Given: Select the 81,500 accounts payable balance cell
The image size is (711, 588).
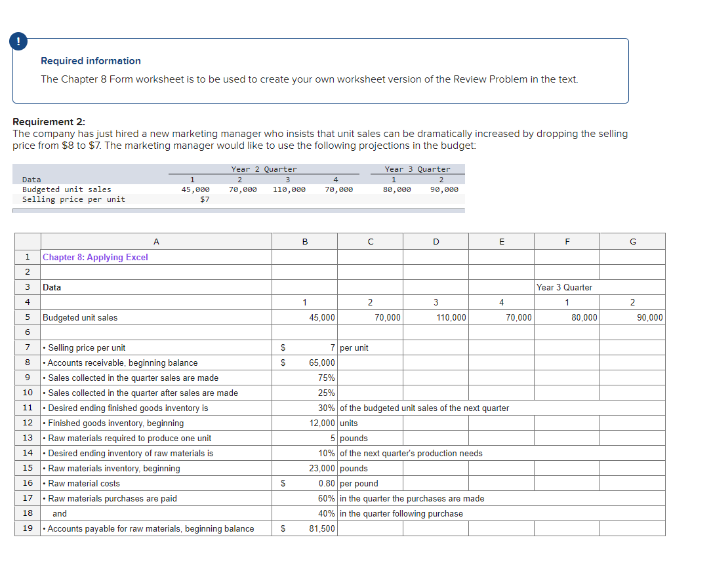Looking at the screenshot, I should click(x=320, y=528).
